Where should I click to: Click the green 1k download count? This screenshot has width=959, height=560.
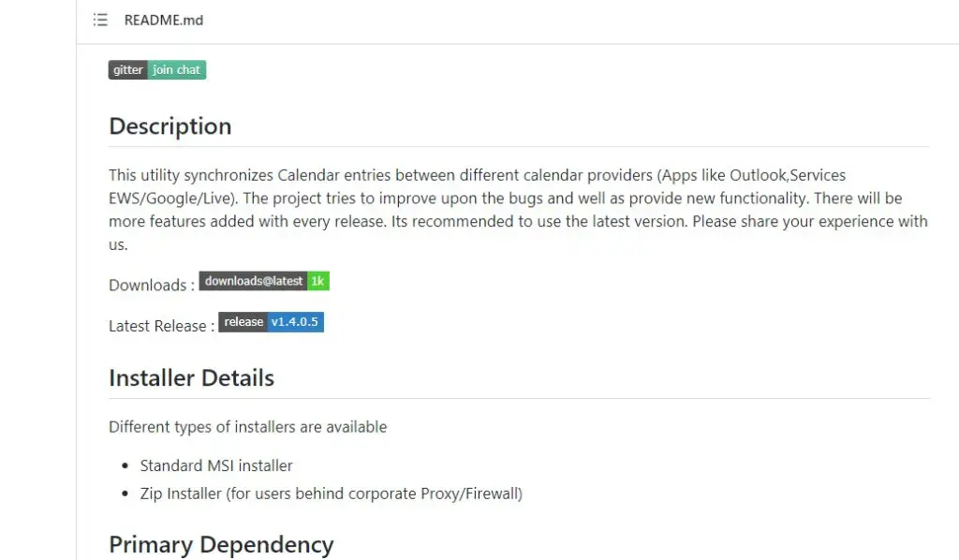pos(318,281)
